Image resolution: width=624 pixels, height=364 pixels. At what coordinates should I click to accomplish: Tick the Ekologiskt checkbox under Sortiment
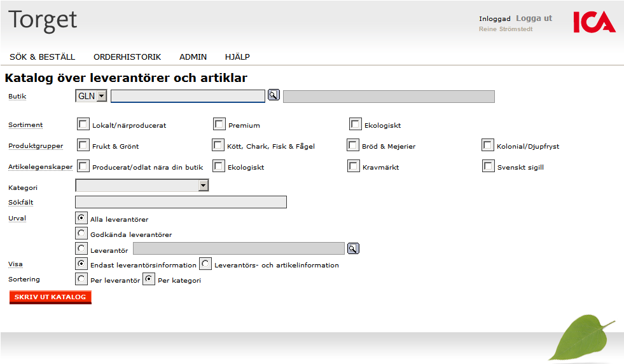pos(356,124)
